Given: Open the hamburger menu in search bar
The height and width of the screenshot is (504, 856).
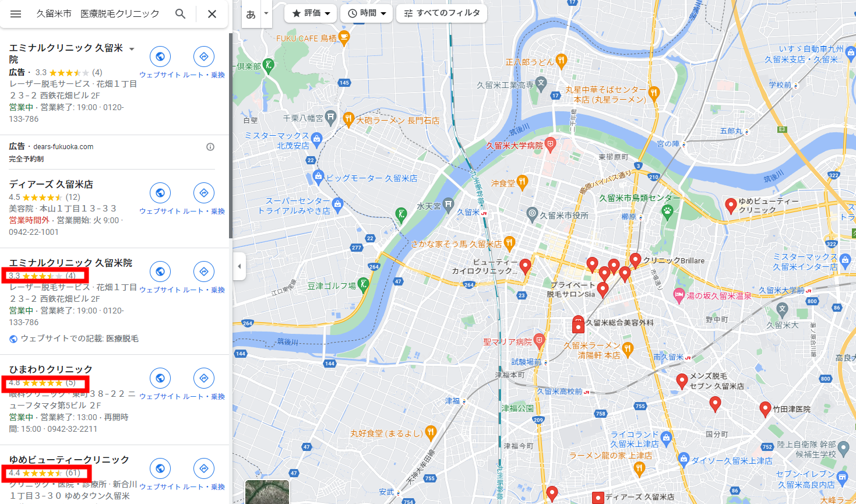Looking at the screenshot, I should tap(16, 13).
